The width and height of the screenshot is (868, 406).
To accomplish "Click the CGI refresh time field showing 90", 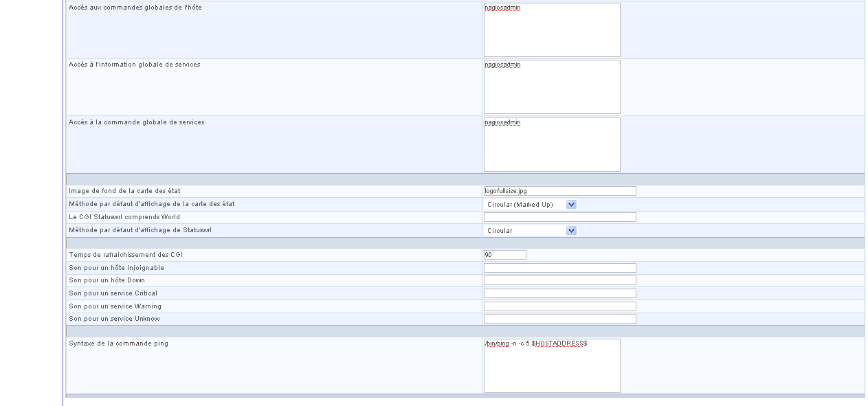I will coord(504,255).
